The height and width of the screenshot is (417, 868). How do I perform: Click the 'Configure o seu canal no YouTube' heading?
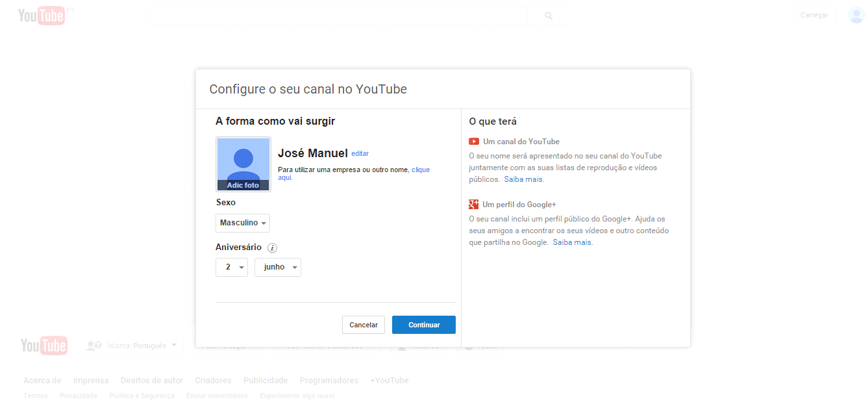coord(308,89)
